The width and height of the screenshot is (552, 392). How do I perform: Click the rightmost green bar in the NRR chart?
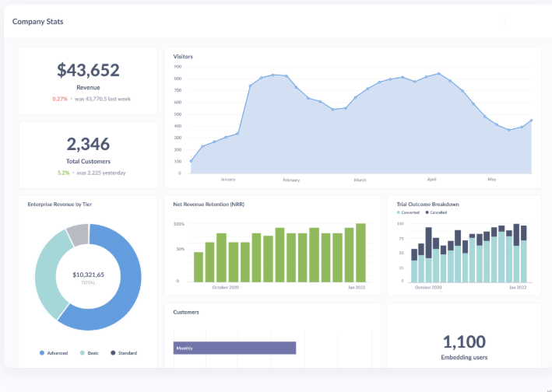coord(360,253)
